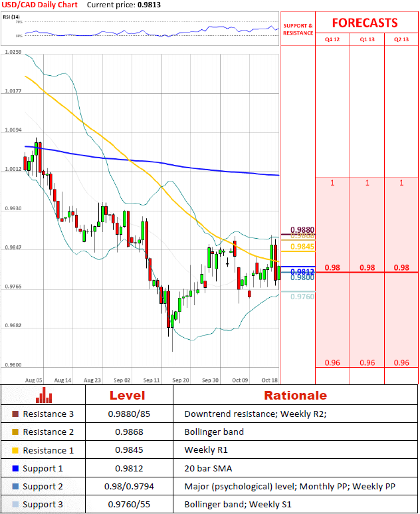Image resolution: width=420 pixels, height=514 pixels.
Task: Click the light blue Support 3 swatch
Action: pos(15,505)
